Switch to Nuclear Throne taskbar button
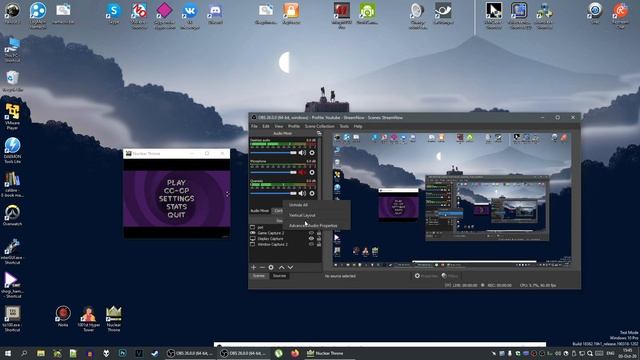The image size is (640, 360). [330, 353]
